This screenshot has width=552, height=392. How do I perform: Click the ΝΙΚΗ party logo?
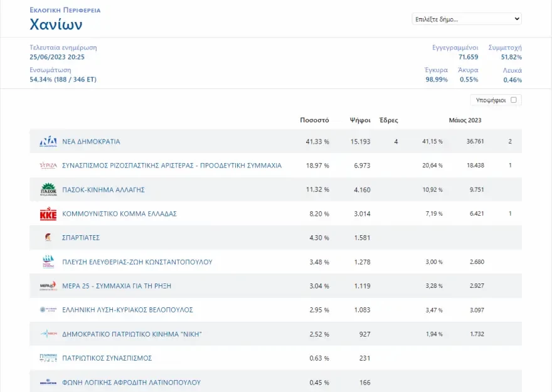[48, 334]
